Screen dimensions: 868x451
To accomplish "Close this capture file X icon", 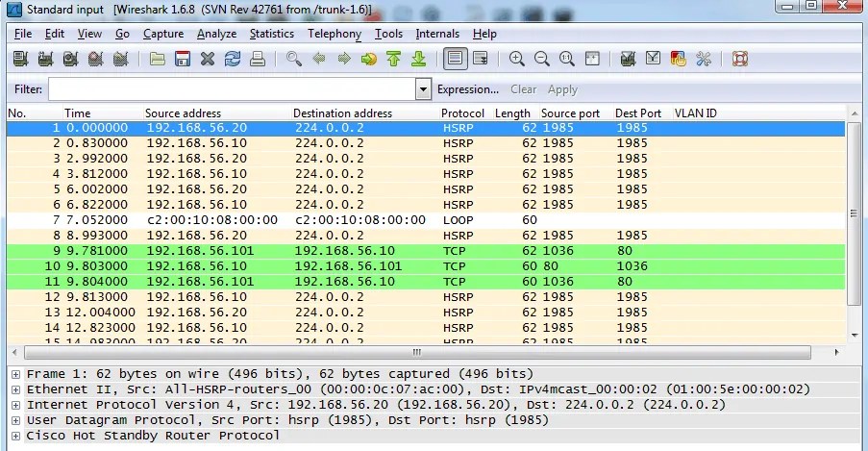I will 208,59.
